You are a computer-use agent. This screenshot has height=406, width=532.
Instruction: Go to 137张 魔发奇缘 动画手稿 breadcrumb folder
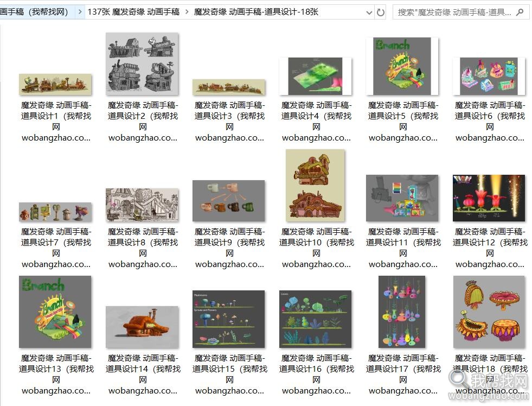pos(133,12)
